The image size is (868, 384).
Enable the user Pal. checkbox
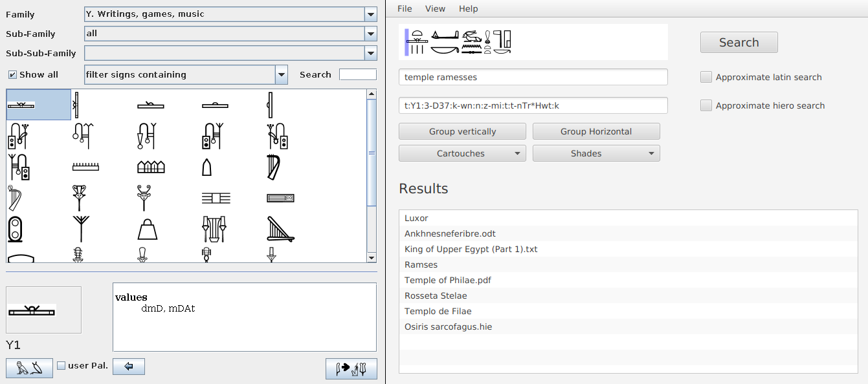coord(61,366)
